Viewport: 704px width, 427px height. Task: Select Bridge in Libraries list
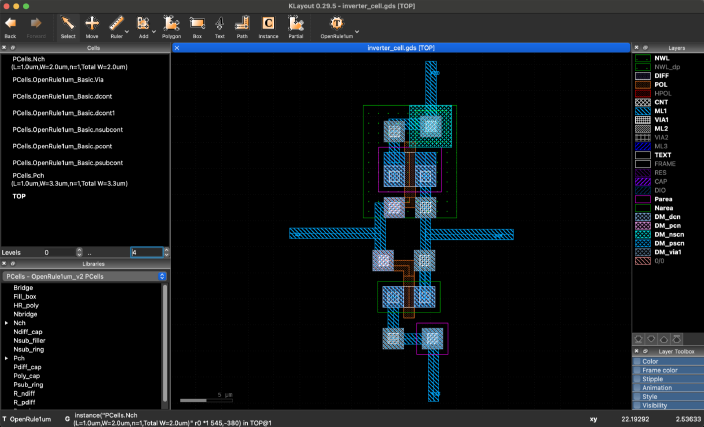pos(23,287)
